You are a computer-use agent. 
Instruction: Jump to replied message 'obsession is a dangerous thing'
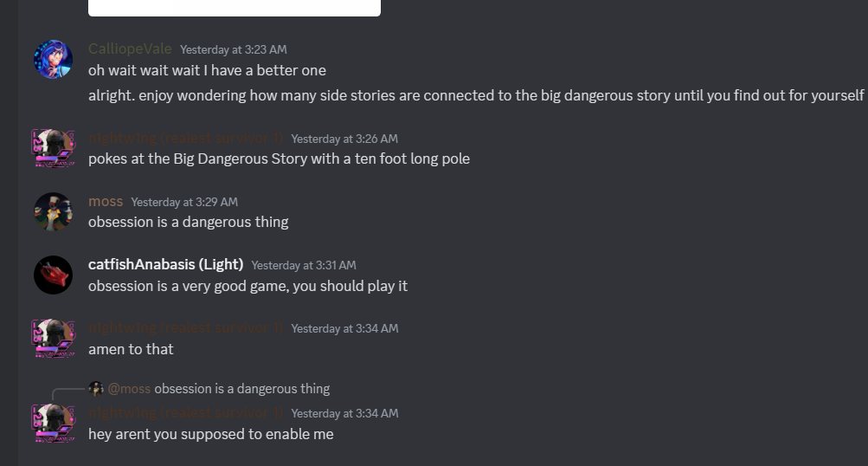pyautogui.click(x=242, y=389)
